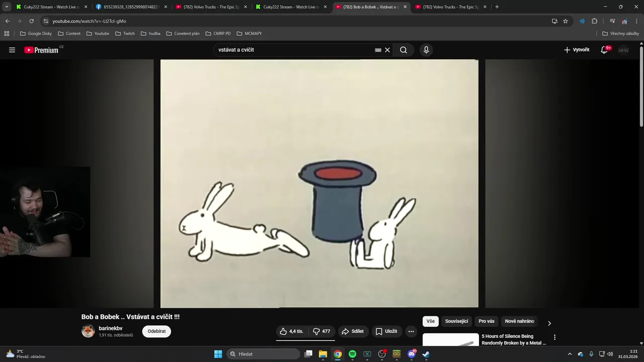Open YouTube notifications bell
644x362 pixels.
coord(604,50)
